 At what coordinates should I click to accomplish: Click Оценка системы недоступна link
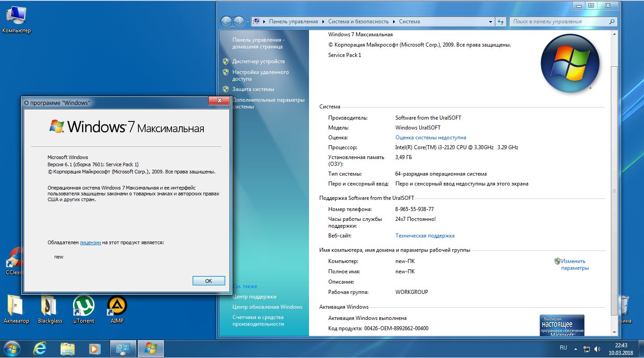[431, 138]
